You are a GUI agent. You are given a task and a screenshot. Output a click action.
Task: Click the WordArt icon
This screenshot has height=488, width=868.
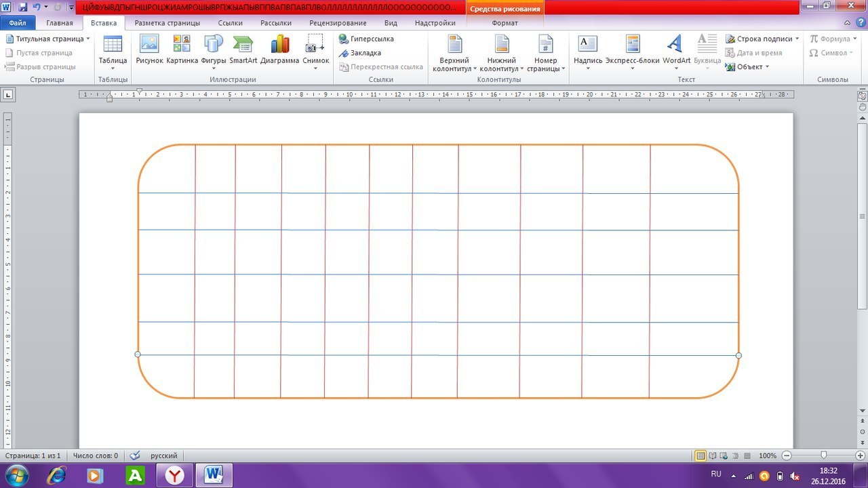click(x=675, y=45)
